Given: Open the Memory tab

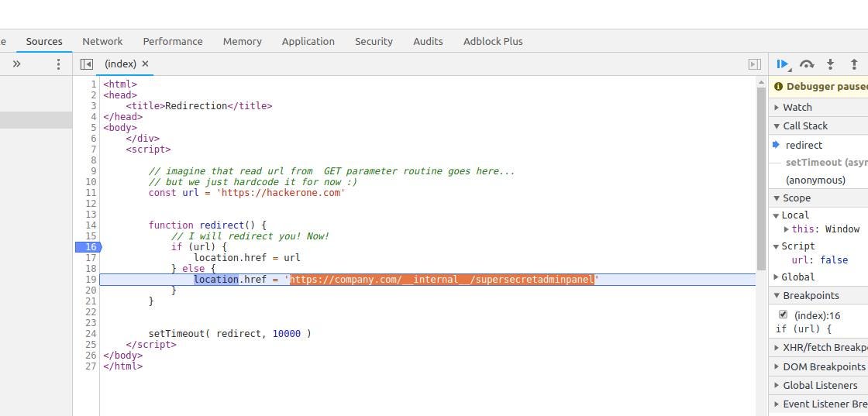Looking at the screenshot, I should 243,42.
